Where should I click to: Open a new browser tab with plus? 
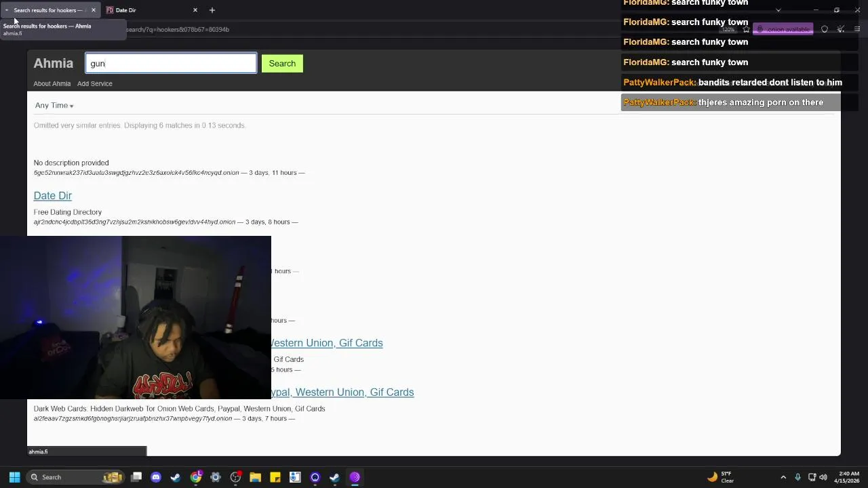point(212,10)
